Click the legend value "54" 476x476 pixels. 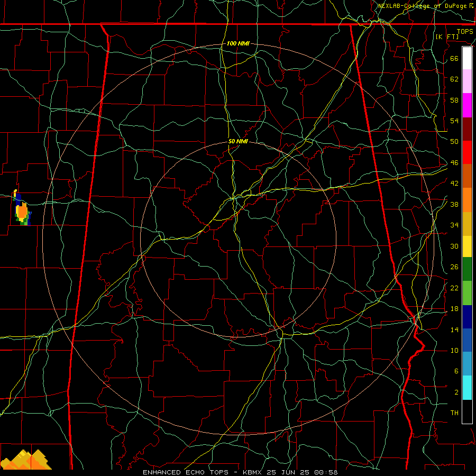point(454,121)
